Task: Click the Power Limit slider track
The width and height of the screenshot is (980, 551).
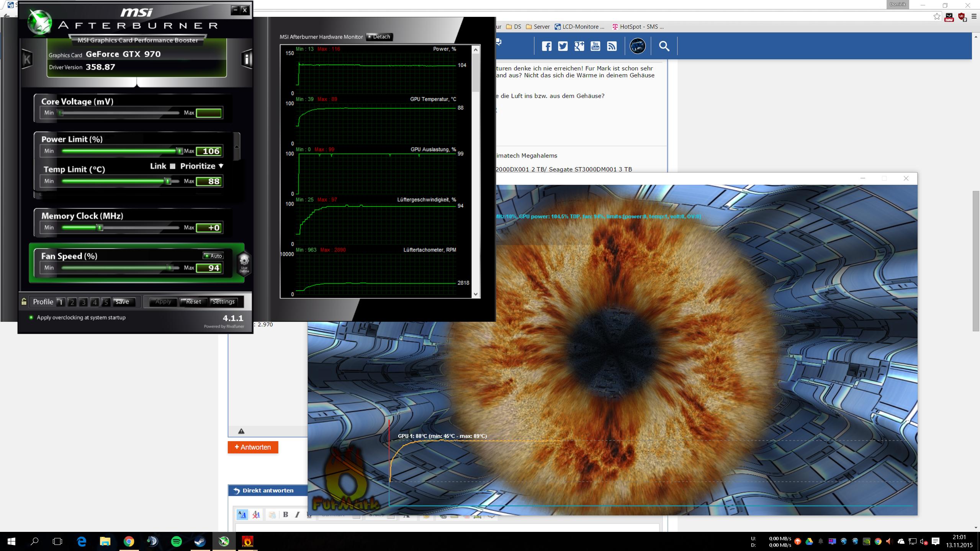Action: (x=120, y=151)
